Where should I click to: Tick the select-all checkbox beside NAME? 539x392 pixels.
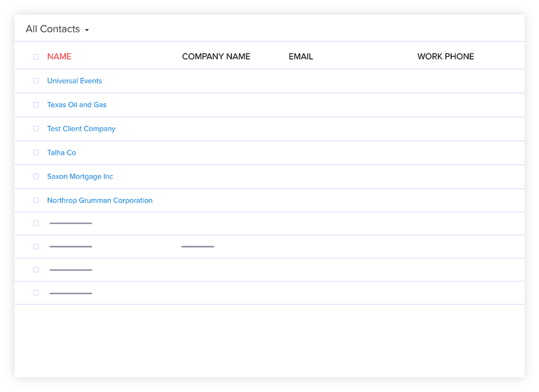pos(36,57)
